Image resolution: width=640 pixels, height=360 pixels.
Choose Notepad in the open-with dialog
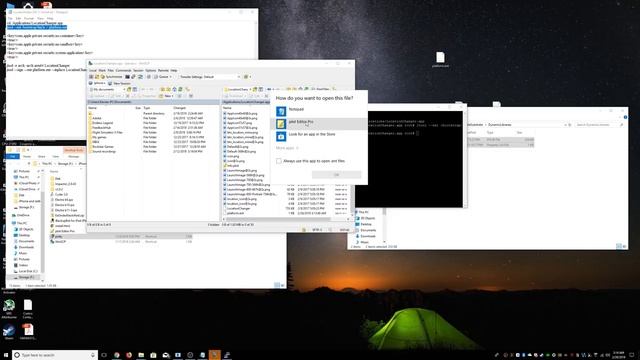(319, 111)
